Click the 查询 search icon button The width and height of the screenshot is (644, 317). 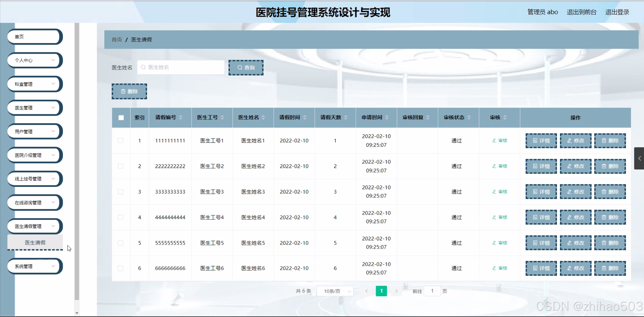coord(246,68)
